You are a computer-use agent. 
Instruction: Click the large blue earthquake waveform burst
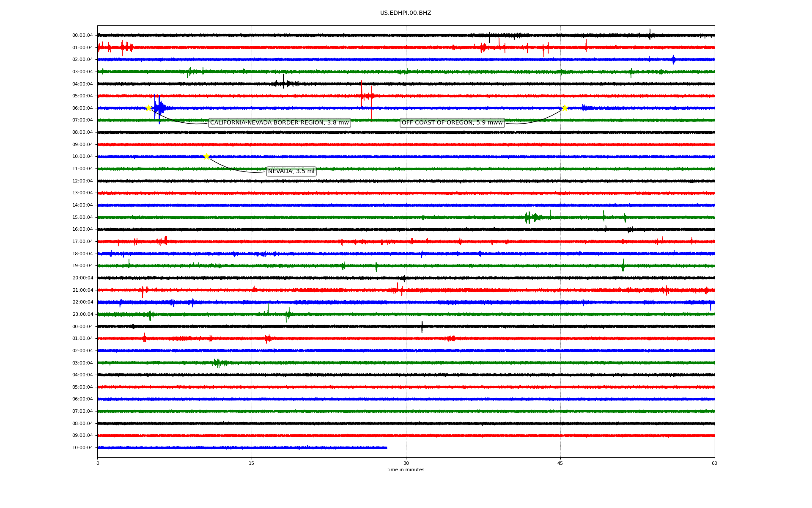click(x=159, y=108)
